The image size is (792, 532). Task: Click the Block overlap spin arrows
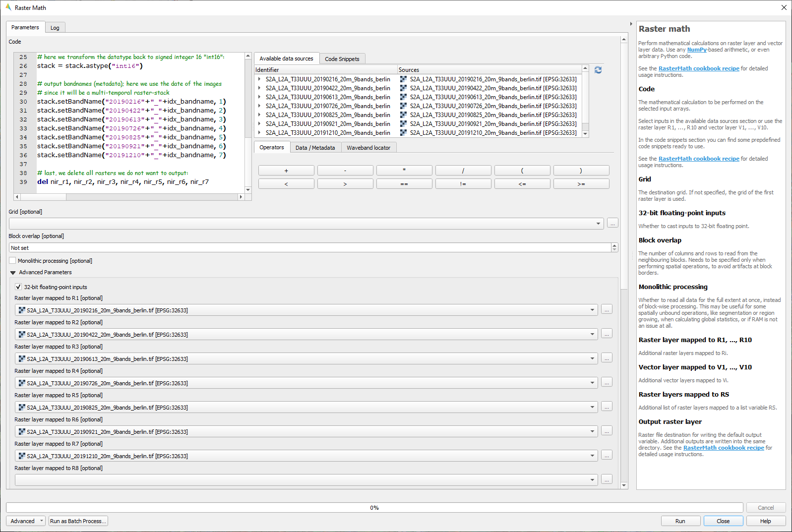tap(614, 247)
